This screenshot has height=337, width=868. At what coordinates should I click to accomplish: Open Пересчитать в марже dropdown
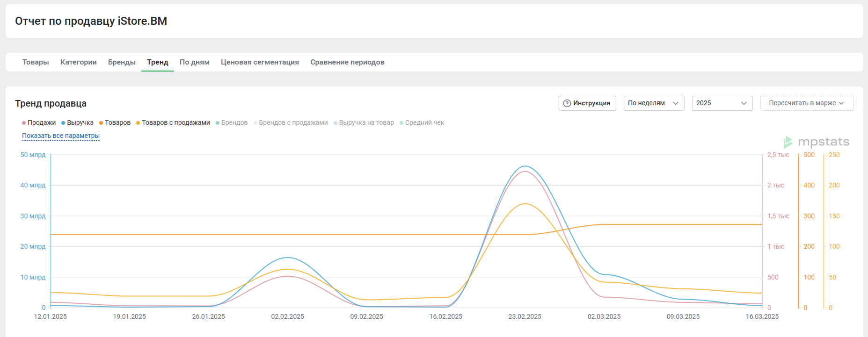[x=807, y=103]
